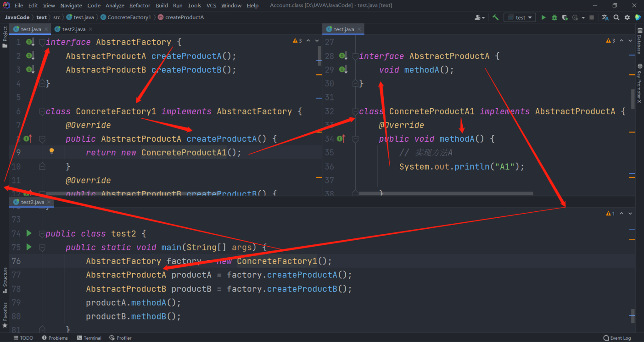This screenshot has height=342, width=644.
Task: Open the Edit menu
Action: (x=33, y=6)
